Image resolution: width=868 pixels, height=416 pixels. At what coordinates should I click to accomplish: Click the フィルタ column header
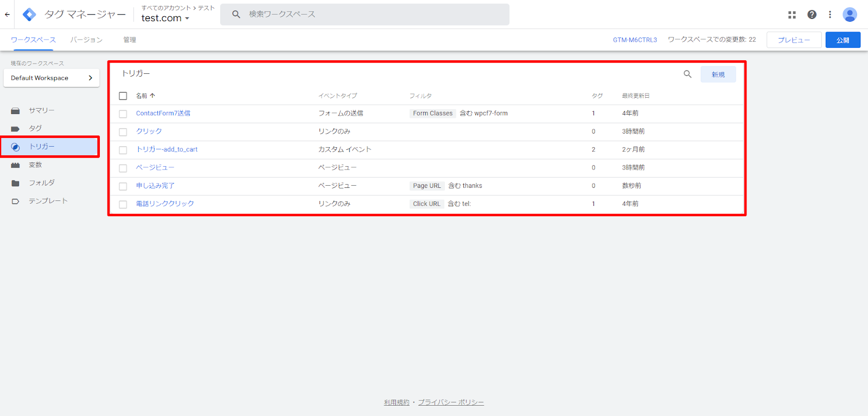420,96
